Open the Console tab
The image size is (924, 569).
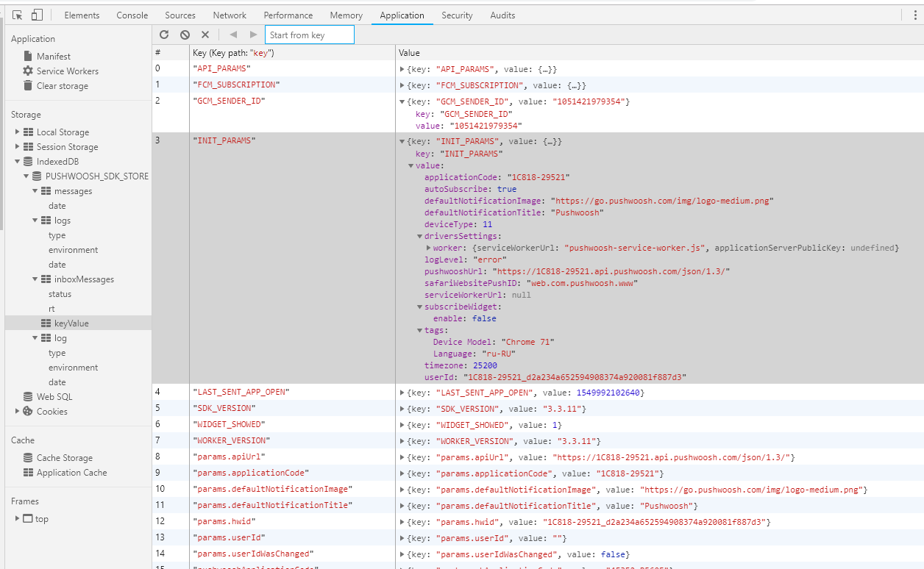point(132,15)
